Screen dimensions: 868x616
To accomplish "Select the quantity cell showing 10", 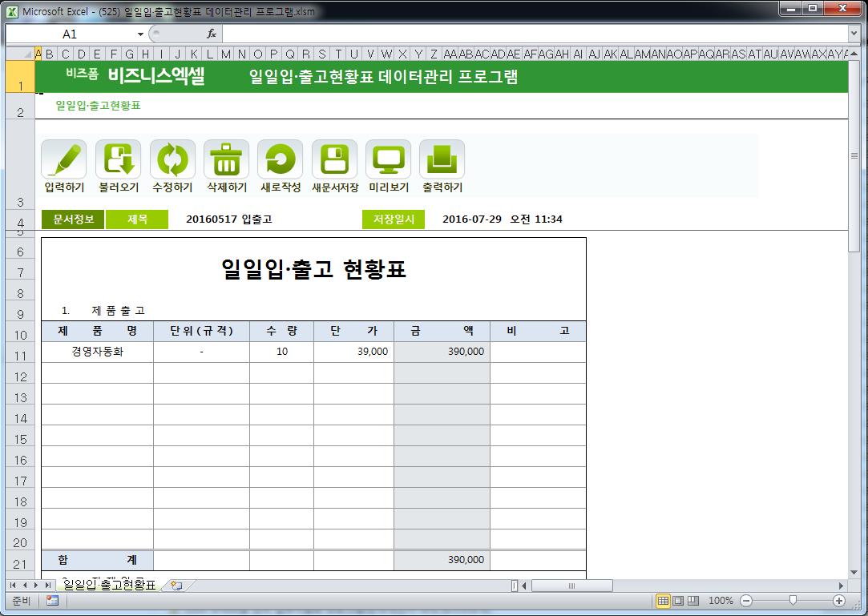I will click(x=282, y=352).
